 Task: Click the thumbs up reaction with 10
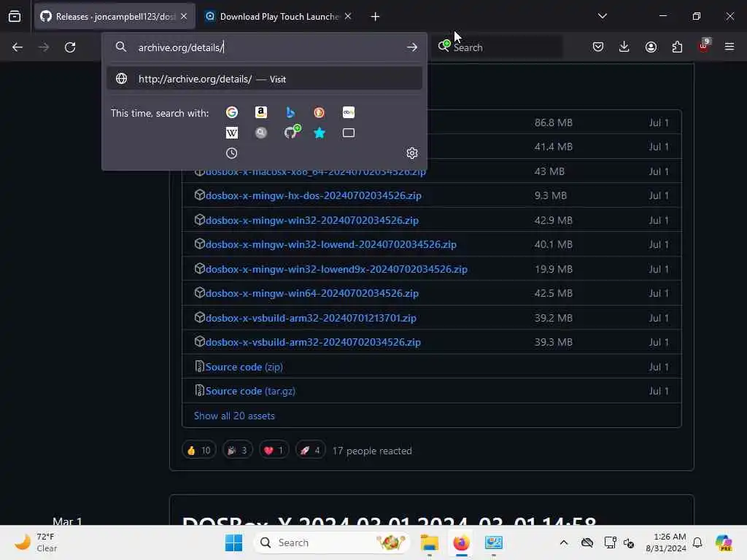click(199, 451)
